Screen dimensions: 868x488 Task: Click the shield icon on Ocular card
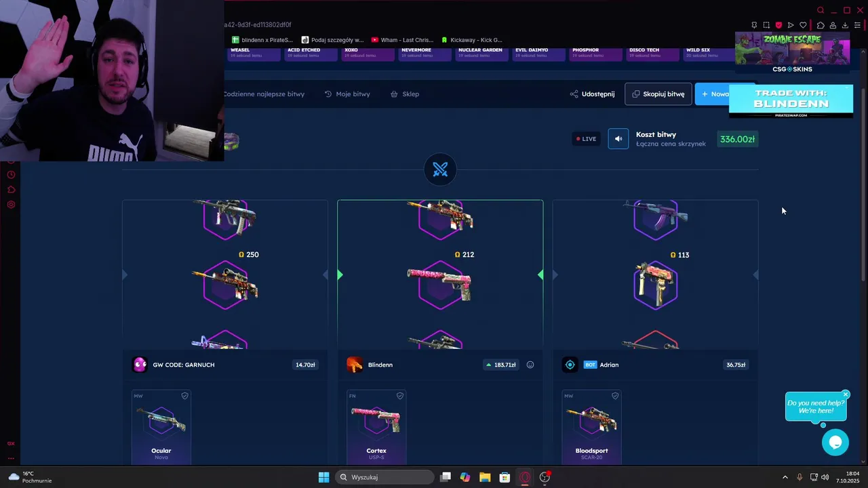[x=184, y=396]
